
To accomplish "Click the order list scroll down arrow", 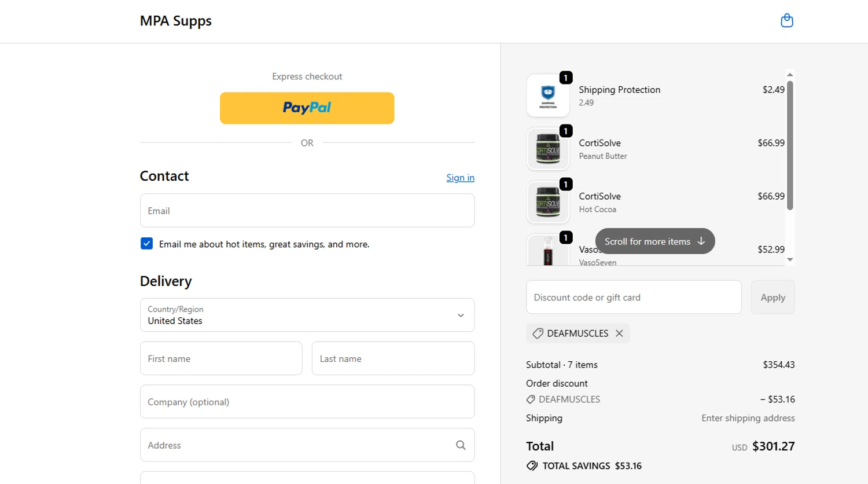I will (x=790, y=260).
